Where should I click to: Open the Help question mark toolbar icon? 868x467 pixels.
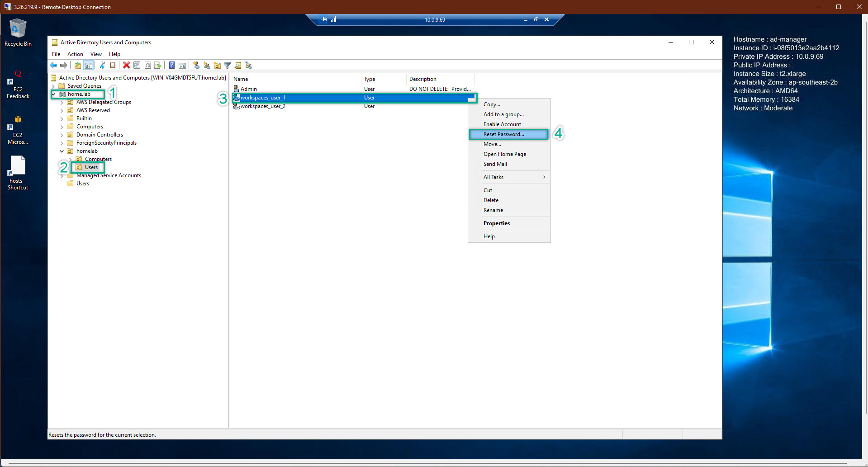tap(171, 66)
